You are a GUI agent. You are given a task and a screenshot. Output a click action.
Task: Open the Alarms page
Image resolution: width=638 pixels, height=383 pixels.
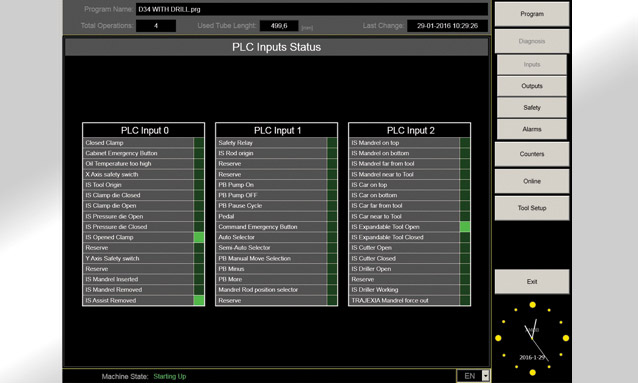coord(532,129)
